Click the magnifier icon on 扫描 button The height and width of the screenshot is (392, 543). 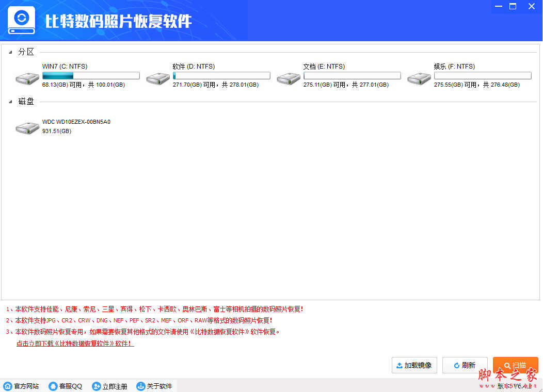pyautogui.click(x=508, y=365)
